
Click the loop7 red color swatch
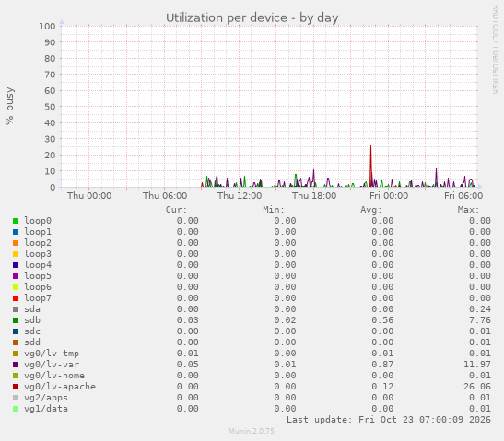click(x=16, y=298)
